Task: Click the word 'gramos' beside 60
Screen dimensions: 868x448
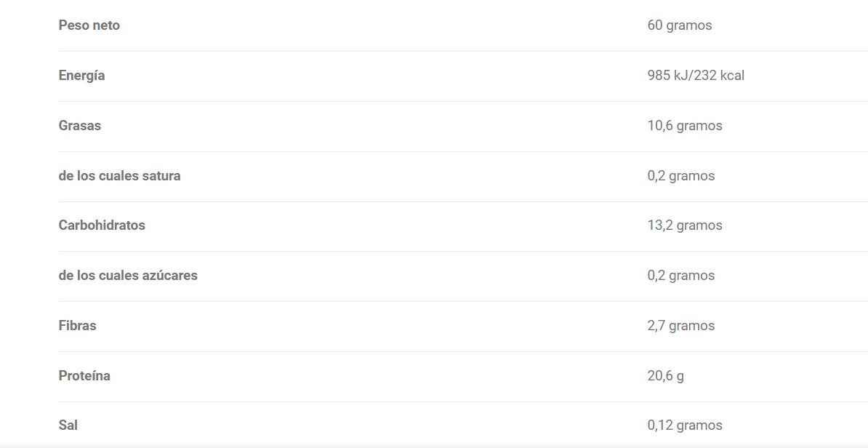Action: coord(689,25)
